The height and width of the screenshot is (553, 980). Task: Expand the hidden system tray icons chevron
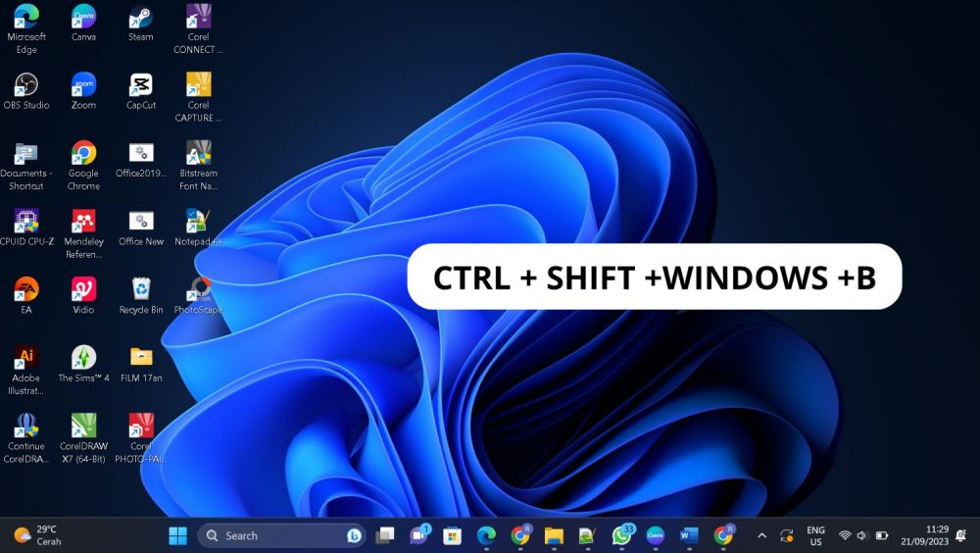[761, 535]
